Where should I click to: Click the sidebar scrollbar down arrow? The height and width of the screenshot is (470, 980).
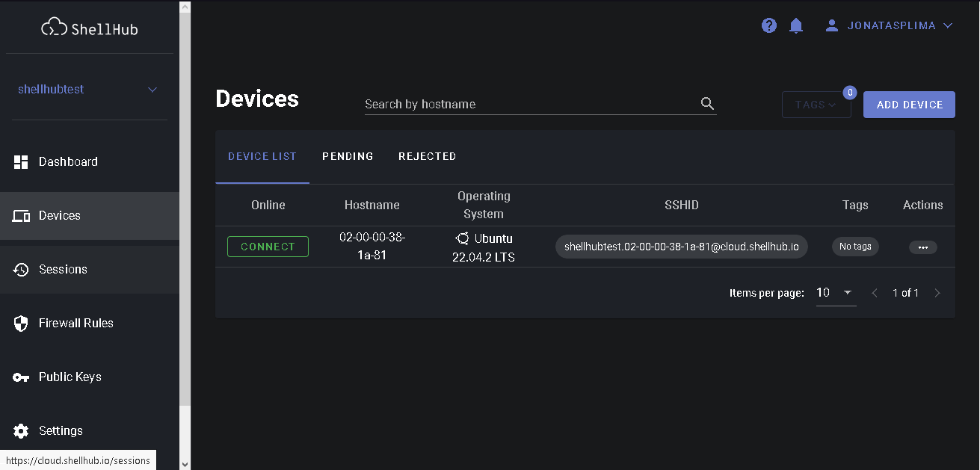pyautogui.click(x=185, y=464)
